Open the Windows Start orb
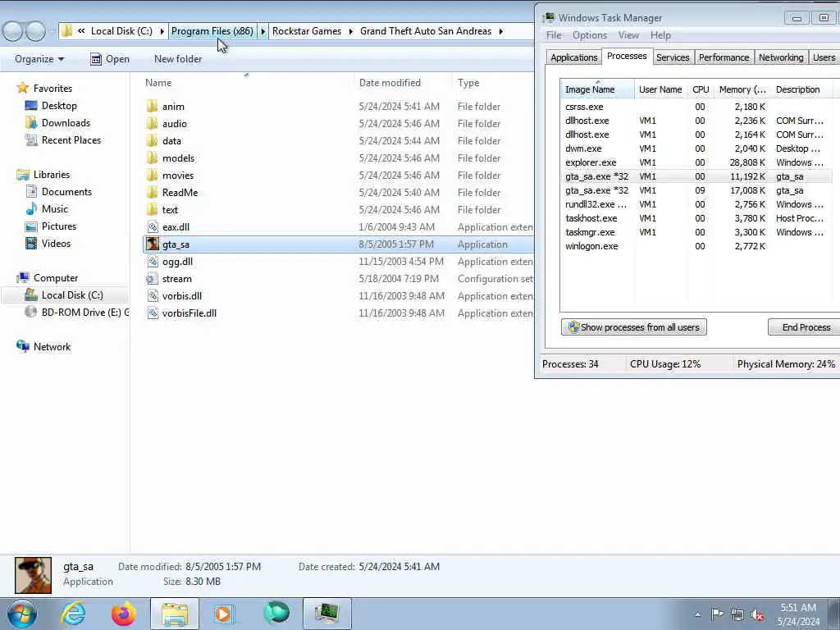The height and width of the screenshot is (630, 840). tap(21, 614)
